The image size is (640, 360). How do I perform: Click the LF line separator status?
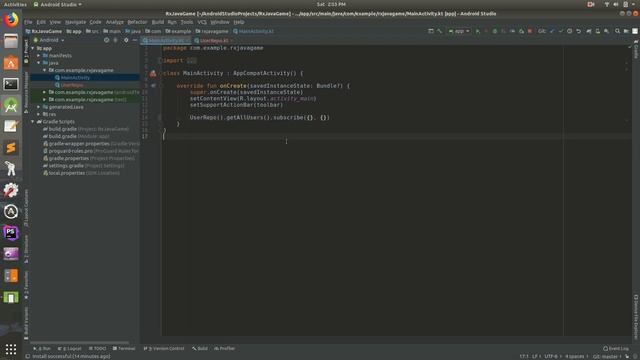point(535,356)
